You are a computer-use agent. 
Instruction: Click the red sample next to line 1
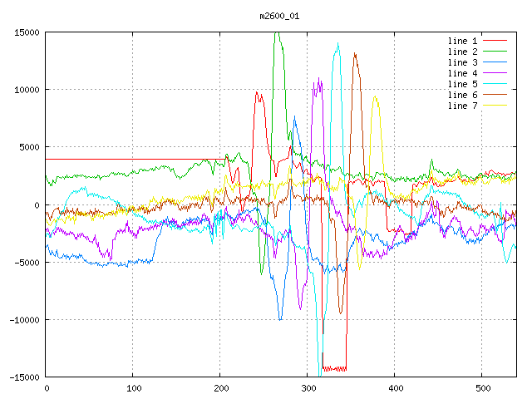point(495,41)
